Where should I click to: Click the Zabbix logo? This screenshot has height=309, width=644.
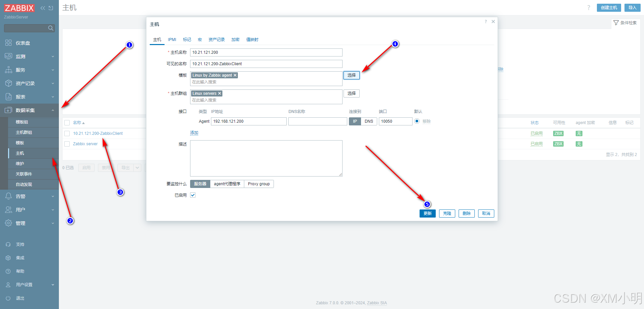(x=19, y=8)
